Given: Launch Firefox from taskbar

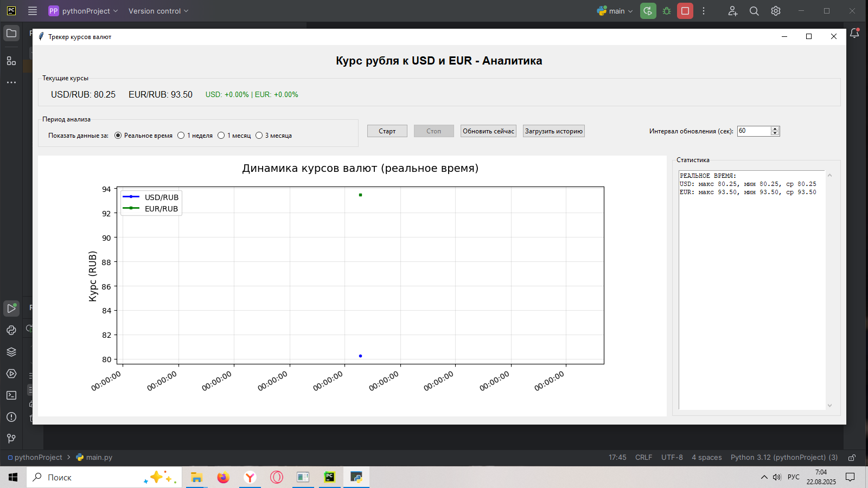Looking at the screenshot, I should click(x=223, y=477).
